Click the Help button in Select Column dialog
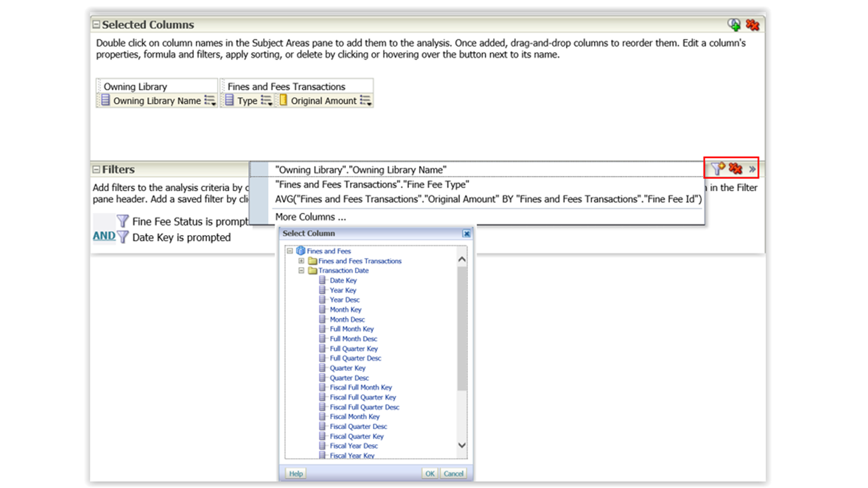 point(296,474)
